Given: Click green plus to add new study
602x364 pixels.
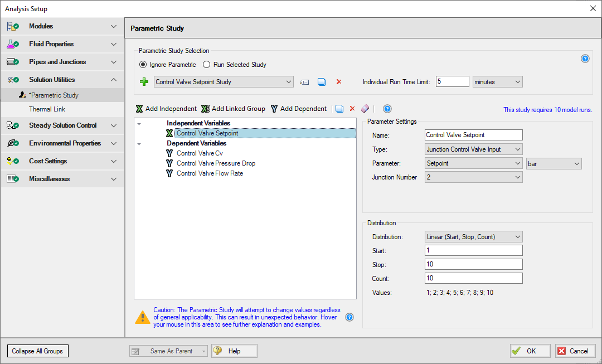Looking at the screenshot, I should [x=144, y=82].
